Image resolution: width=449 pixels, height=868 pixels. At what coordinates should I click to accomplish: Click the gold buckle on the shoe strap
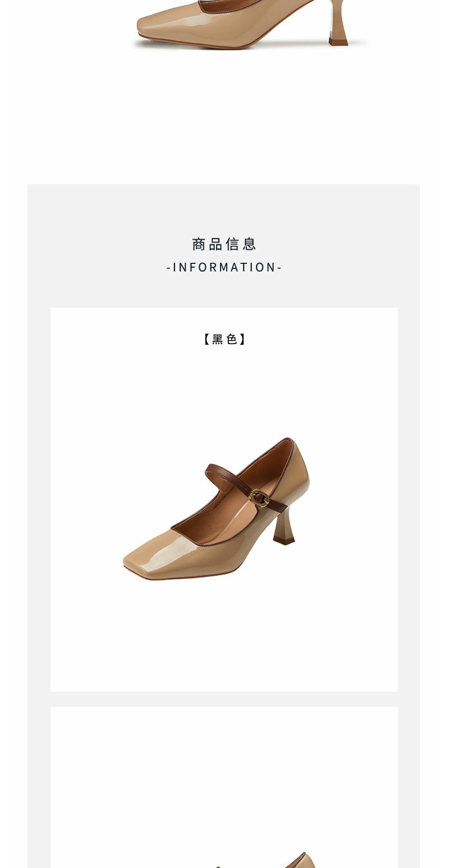[x=259, y=497]
